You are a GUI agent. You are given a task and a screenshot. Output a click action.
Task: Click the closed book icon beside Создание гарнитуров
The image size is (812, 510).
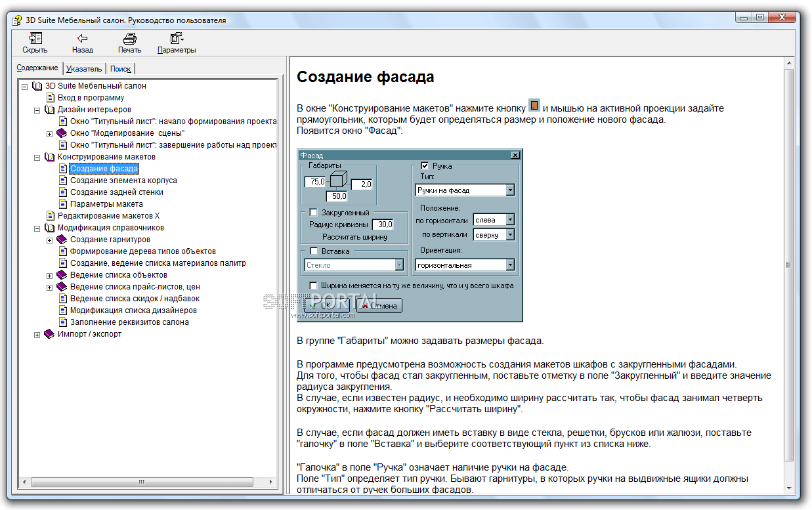[62, 240]
